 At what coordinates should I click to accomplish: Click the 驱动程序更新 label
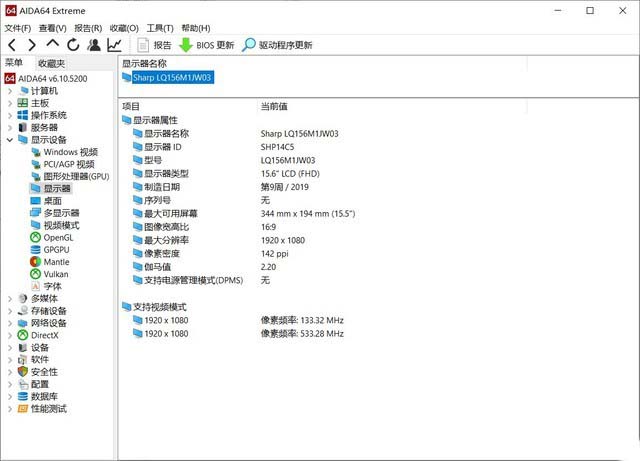tap(285, 45)
